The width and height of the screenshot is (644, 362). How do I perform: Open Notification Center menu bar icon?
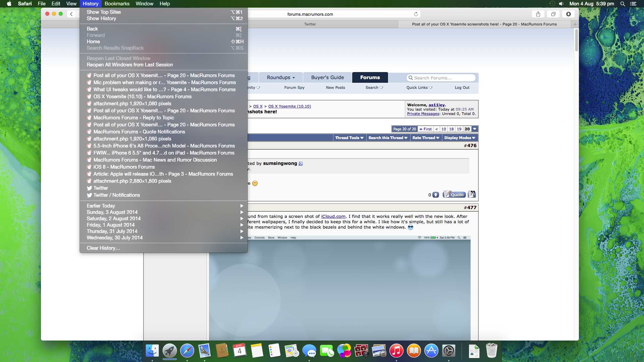click(x=633, y=4)
